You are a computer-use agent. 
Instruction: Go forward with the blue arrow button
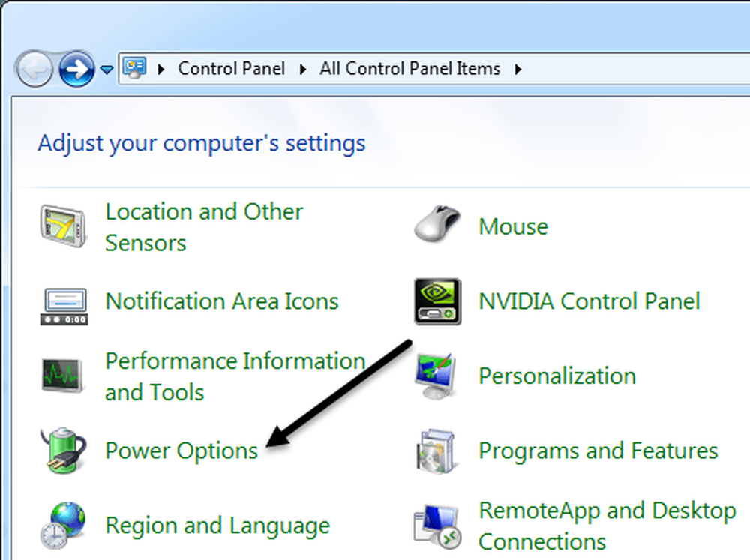[76, 69]
